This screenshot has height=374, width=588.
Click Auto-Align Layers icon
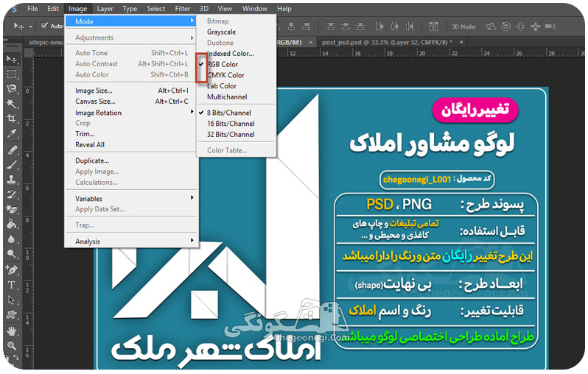coord(433,27)
